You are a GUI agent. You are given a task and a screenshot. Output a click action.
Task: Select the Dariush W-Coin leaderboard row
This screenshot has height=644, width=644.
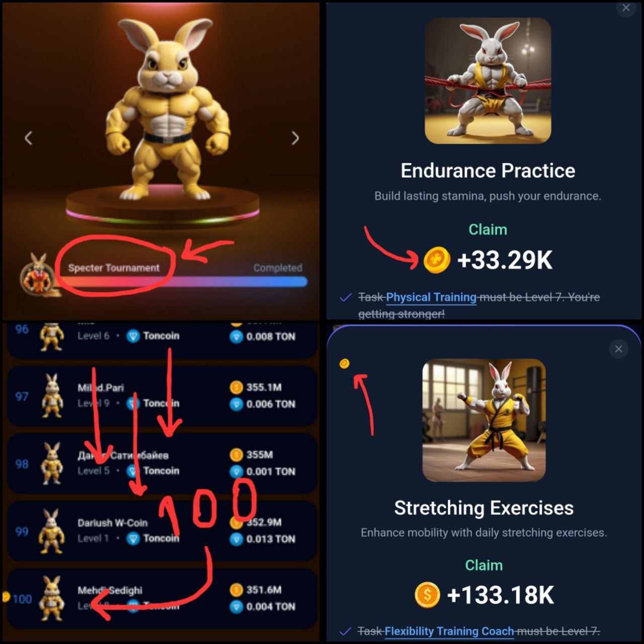(x=162, y=531)
